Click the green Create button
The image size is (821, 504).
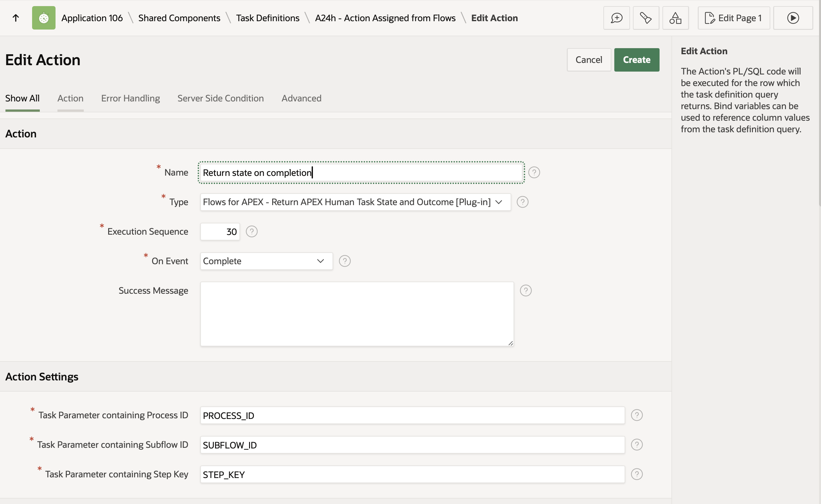[x=637, y=60]
